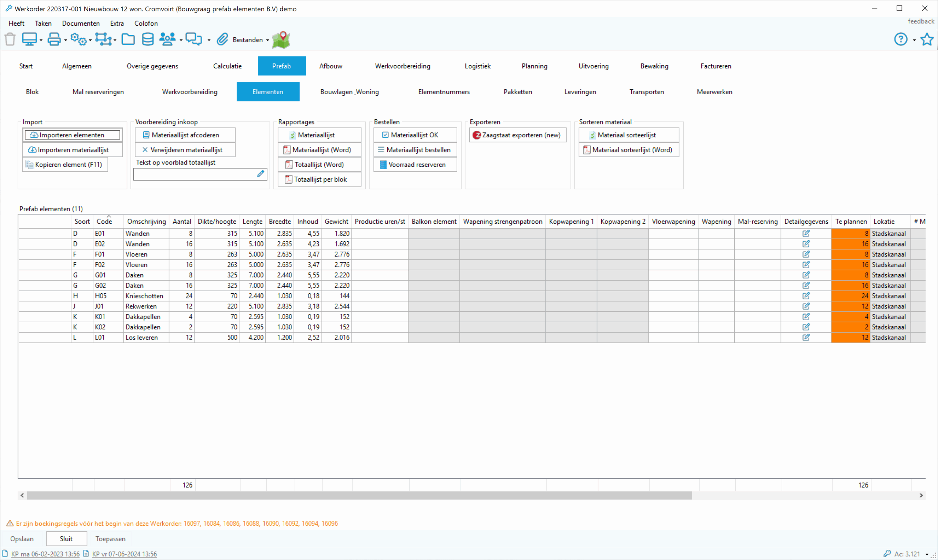Click the printer icon
This screenshot has height=560, width=938.
point(54,39)
